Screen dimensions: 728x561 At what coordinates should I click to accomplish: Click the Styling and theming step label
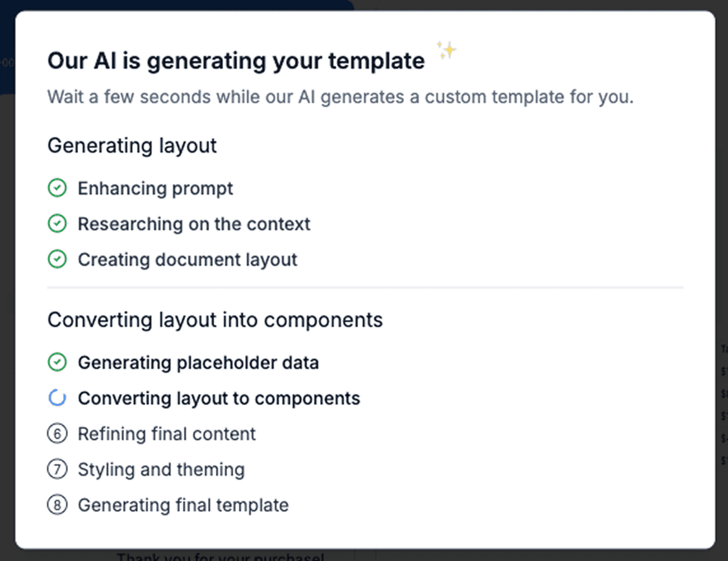coord(160,469)
